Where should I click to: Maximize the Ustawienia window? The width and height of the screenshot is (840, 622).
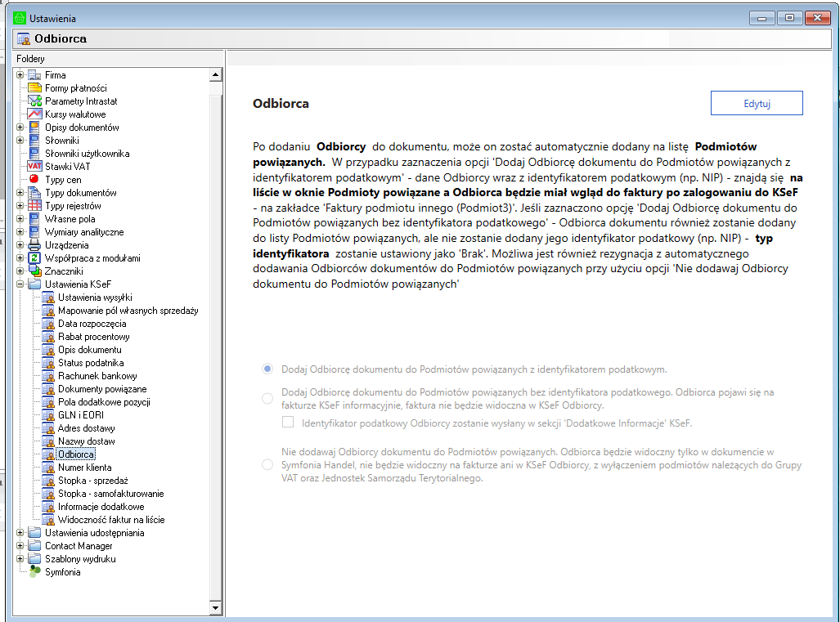click(789, 17)
